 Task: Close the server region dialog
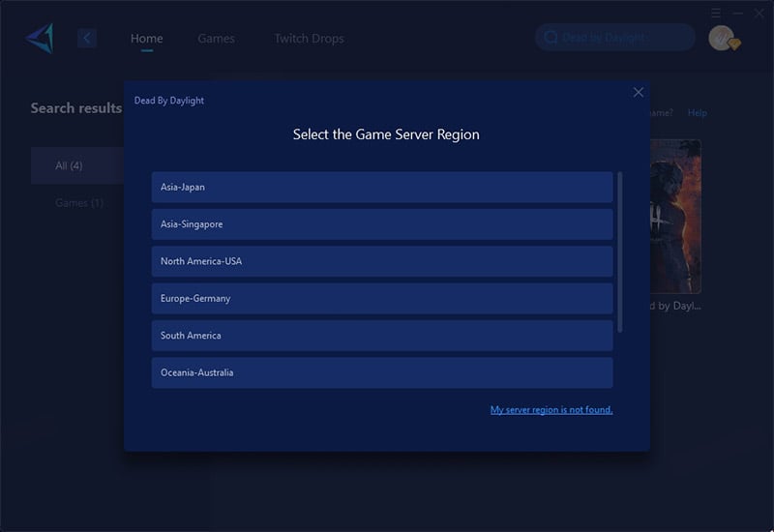tap(639, 92)
